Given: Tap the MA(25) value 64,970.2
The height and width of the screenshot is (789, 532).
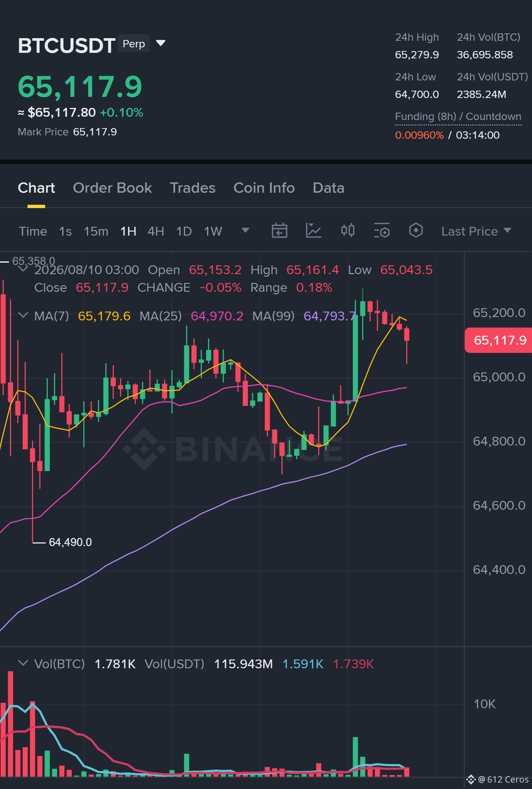Looking at the screenshot, I should tap(217, 316).
